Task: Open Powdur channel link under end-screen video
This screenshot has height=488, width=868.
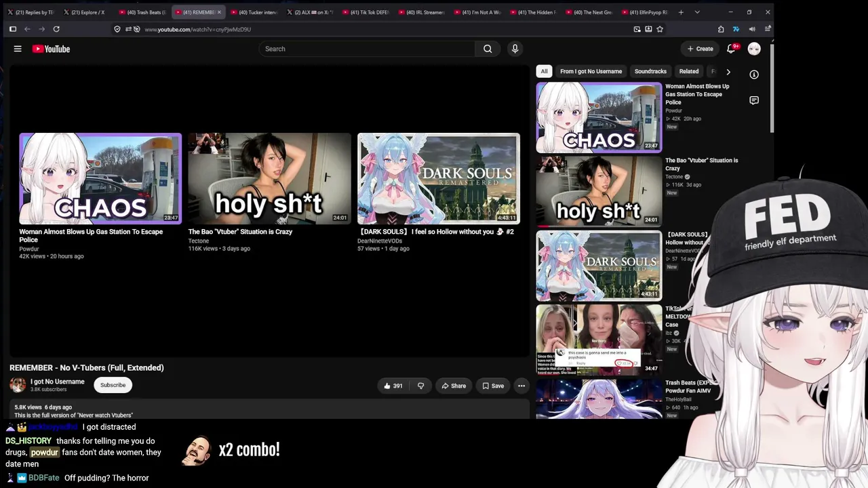Action: tap(29, 249)
